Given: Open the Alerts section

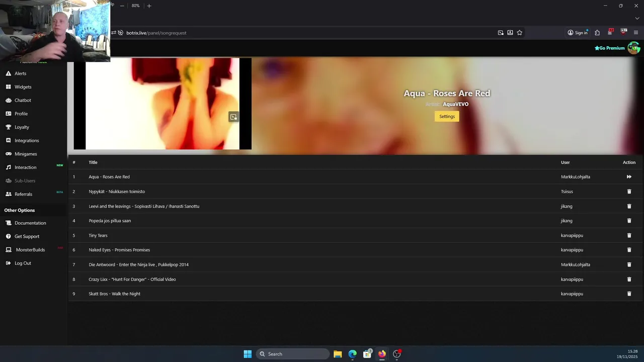Looking at the screenshot, I should click(20, 73).
